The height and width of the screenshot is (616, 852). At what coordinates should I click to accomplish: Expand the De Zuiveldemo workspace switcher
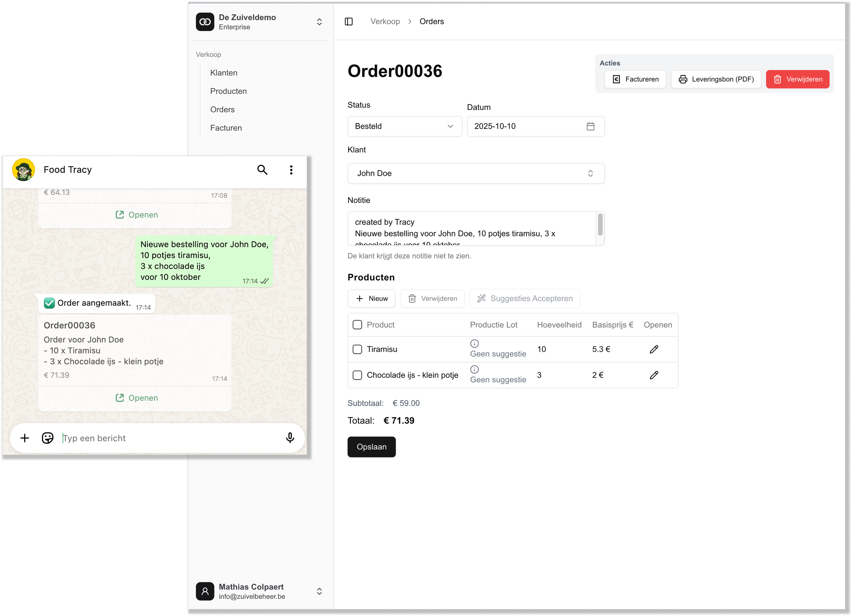(x=319, y=22)
